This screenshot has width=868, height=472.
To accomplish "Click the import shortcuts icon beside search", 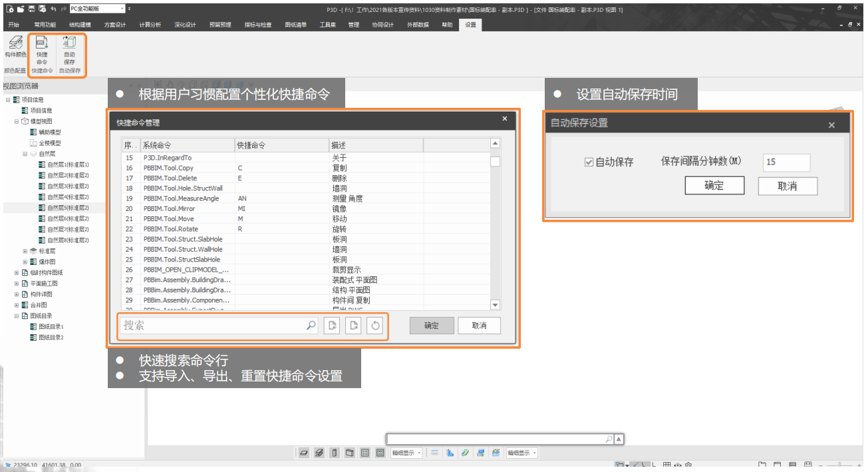I will pyautogui.click(x=332, y=326).
